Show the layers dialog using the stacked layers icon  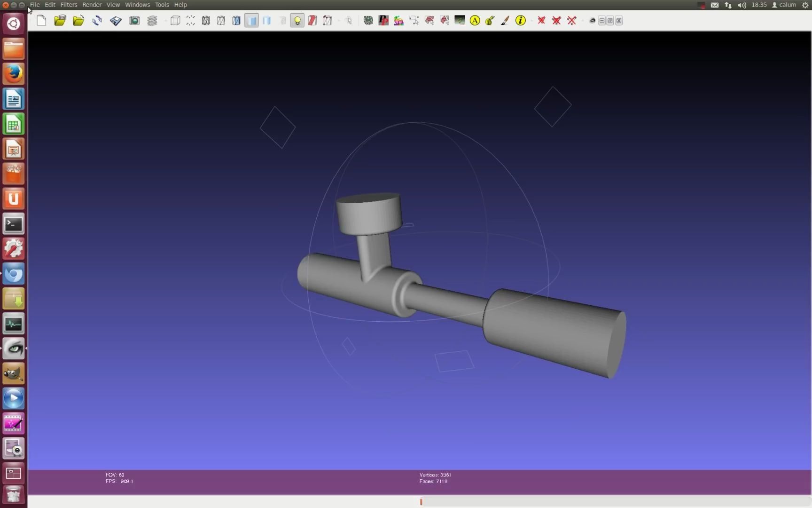(x=152, y=20)
